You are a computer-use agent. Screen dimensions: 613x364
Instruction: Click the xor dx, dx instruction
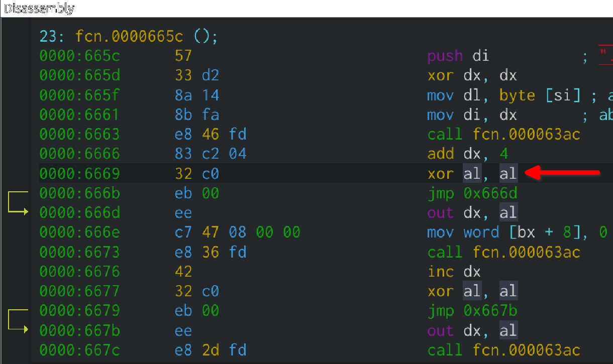pos(472,75)
